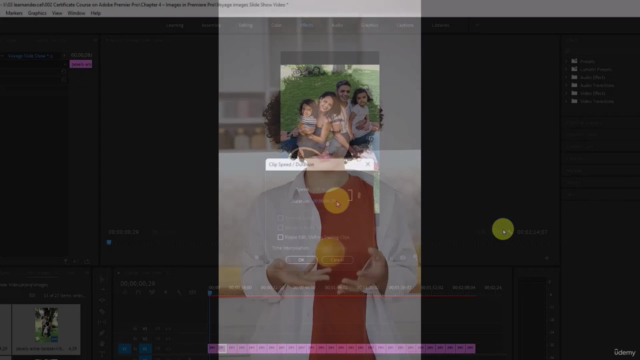Select the Selection tool arrow in toolbar
Viewport: 640px width, 360px height.
pyautogui.click(x=102, y=279)
